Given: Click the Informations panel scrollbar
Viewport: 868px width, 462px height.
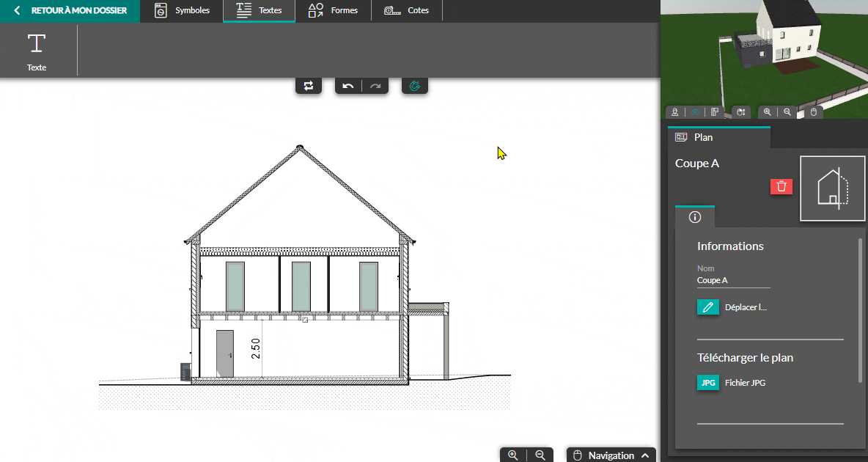Looking at the screenshot, I should tap(860, 309).
